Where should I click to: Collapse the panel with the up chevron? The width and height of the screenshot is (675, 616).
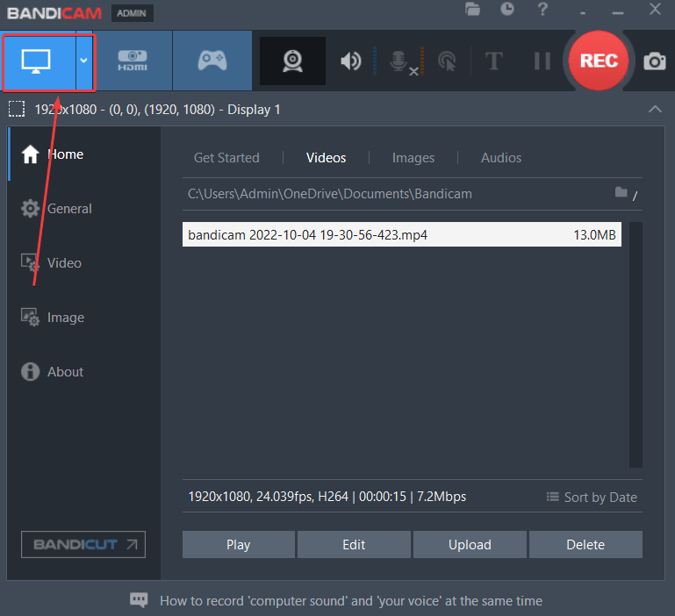[x=655, y=110]
